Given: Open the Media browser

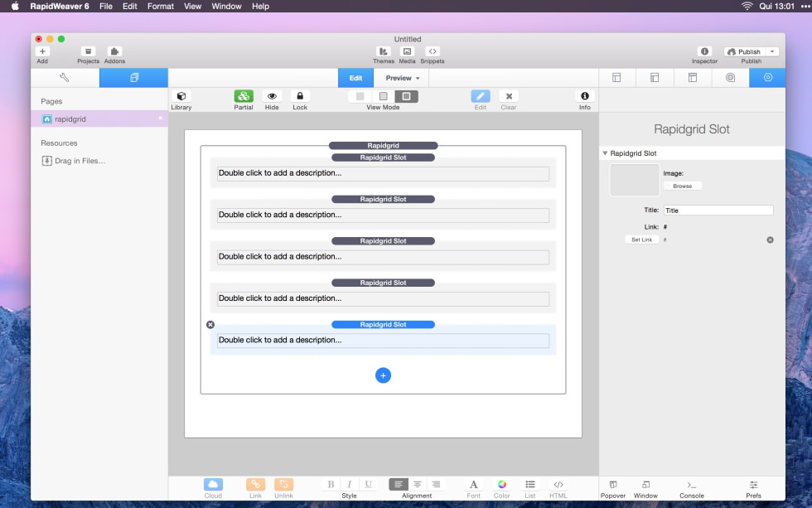Looking at the screenshot, I should pyautogui.click(x=407, y=51).
